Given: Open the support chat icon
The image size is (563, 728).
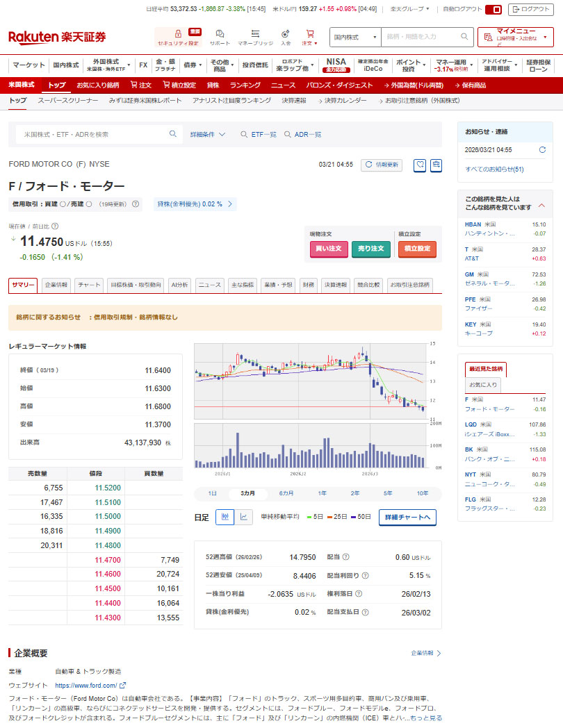Looking at the screenshot, I should (x=220, y=33).
